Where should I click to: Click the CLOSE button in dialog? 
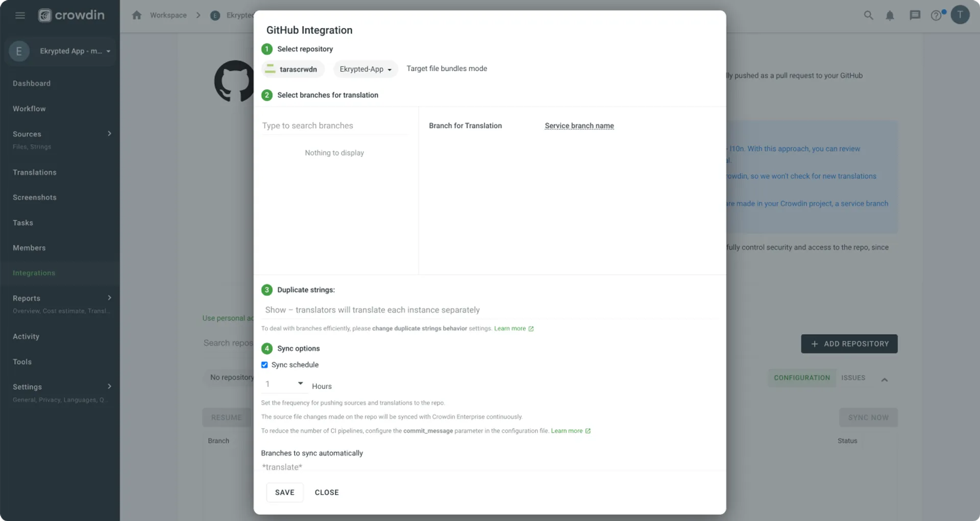tap(327, 492)
